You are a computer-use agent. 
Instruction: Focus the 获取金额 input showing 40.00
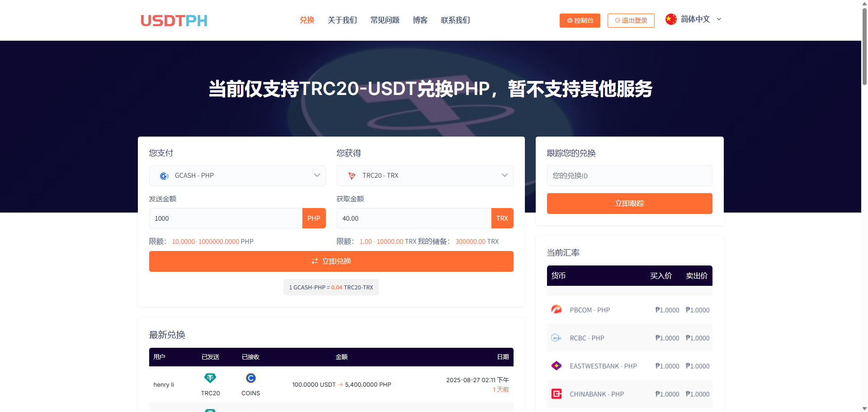click(x=414, y=218)
